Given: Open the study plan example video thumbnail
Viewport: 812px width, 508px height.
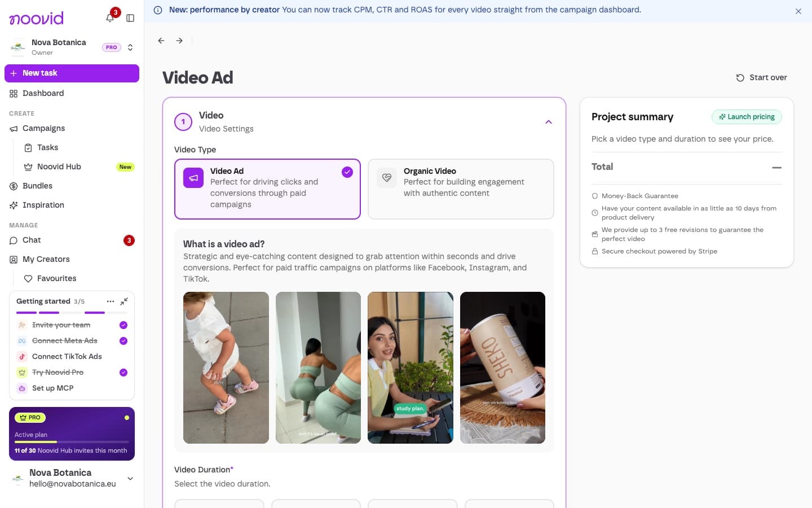Looking at the screenshot, I should click(x=411, y=367).
